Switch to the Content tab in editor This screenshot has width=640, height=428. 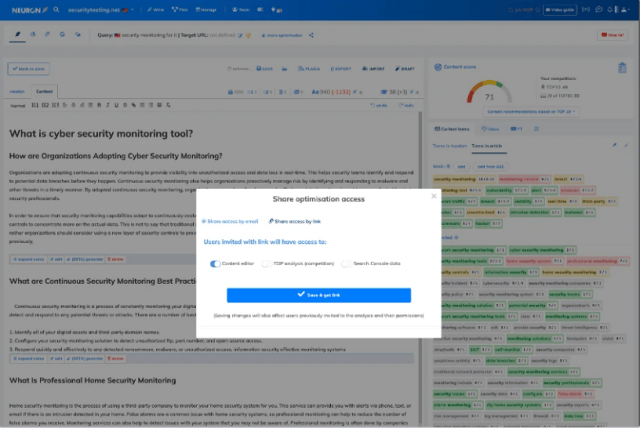44,91
